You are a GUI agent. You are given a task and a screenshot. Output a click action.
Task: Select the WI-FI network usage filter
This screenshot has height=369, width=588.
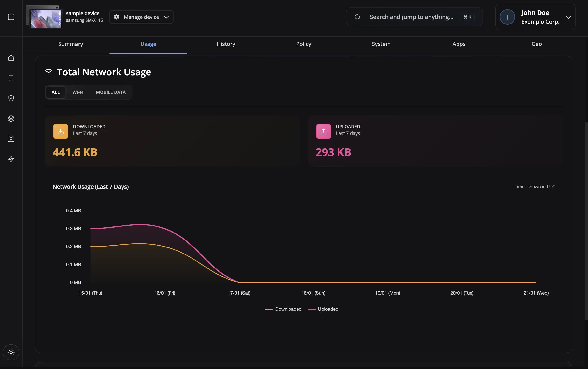pos(78,92)
